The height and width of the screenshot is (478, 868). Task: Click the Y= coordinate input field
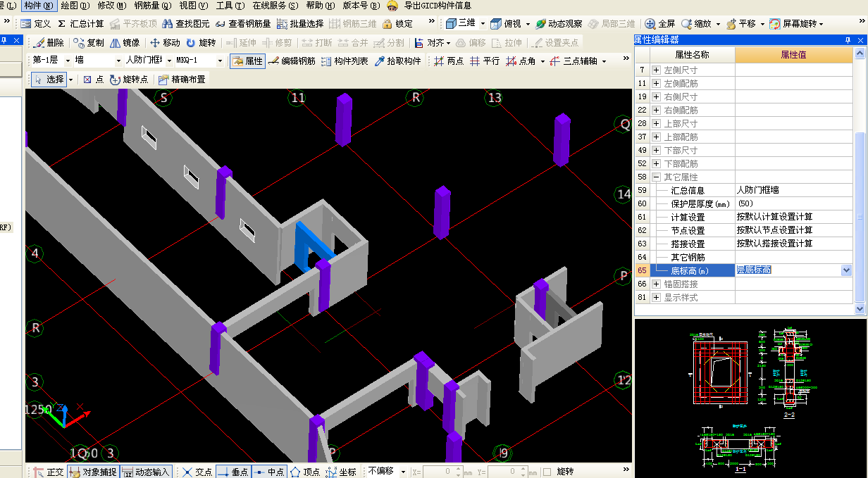click(x=507, y=472)
